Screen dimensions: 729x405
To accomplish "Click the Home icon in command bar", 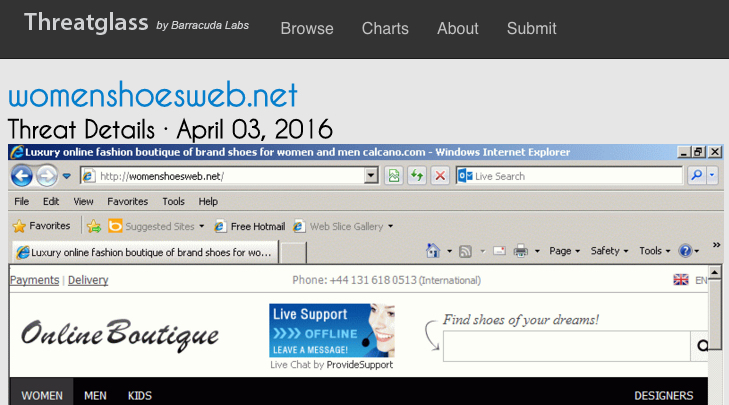I will (x=433, y=251).
